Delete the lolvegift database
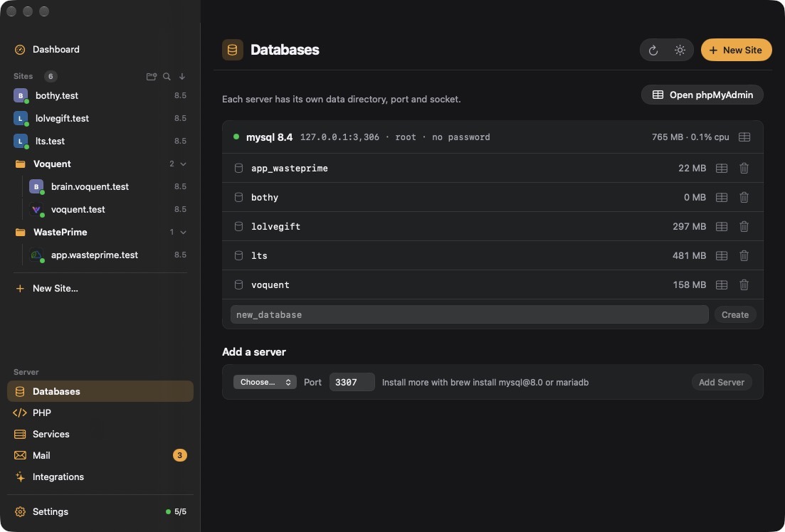The image size is (785, 532). pyautogui.click(x=744, y=226)
